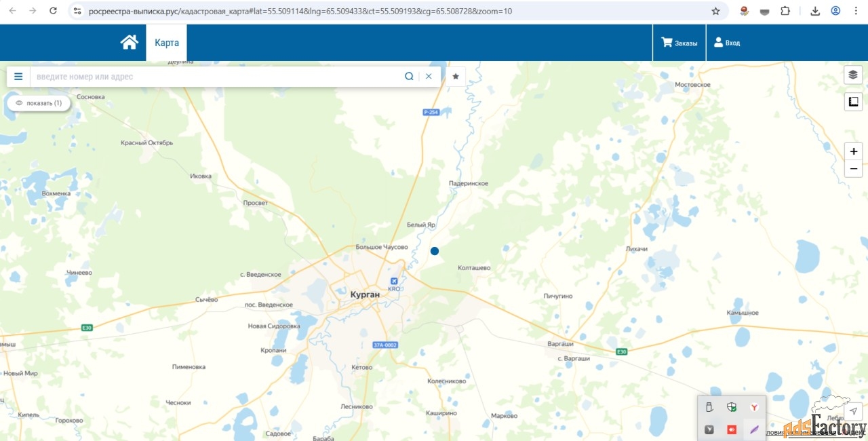Locate me with the geolocation arrow button
The image size is (868, 441).
(853, 411)
